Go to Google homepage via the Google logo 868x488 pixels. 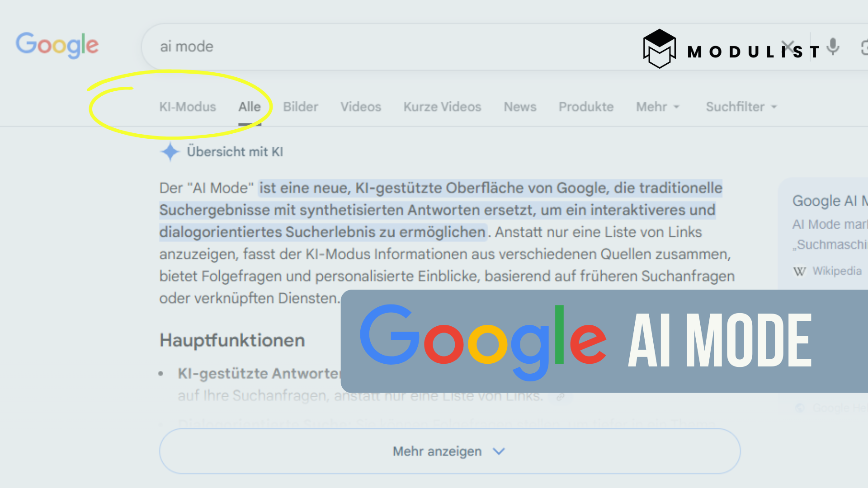57,45
